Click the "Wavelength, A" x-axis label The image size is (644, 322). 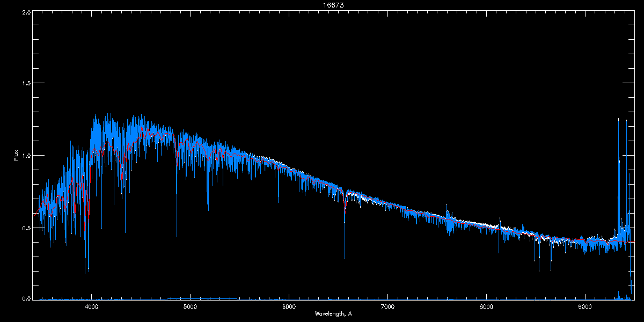(x=333, y=313)
